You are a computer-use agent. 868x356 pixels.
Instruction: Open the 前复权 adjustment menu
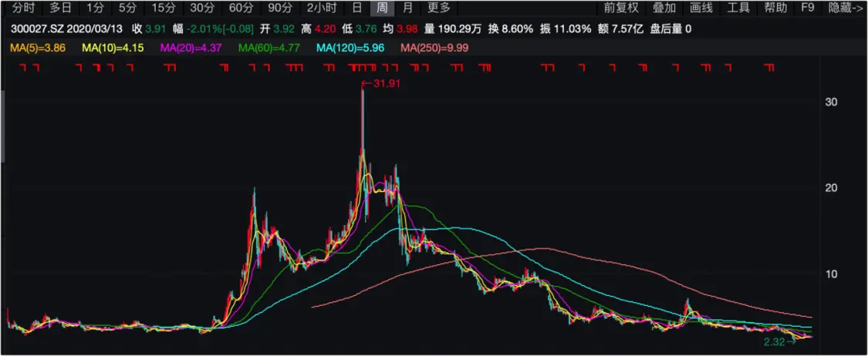tap(621, 8)
